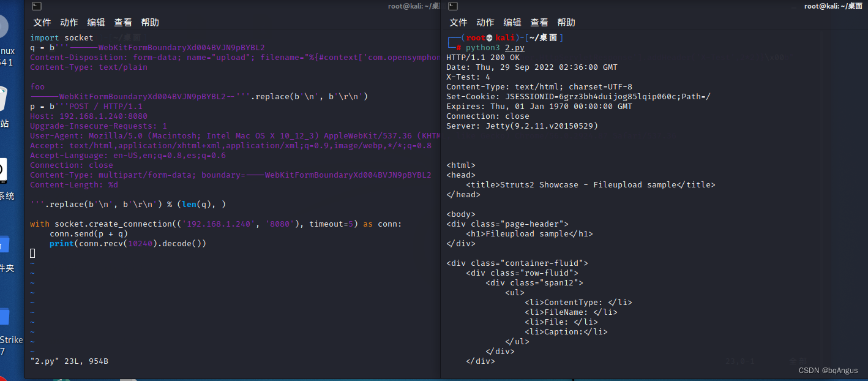
Task: Click the 'User-Agent: Mozilla/5.0' line
Action: click(235, 136)
